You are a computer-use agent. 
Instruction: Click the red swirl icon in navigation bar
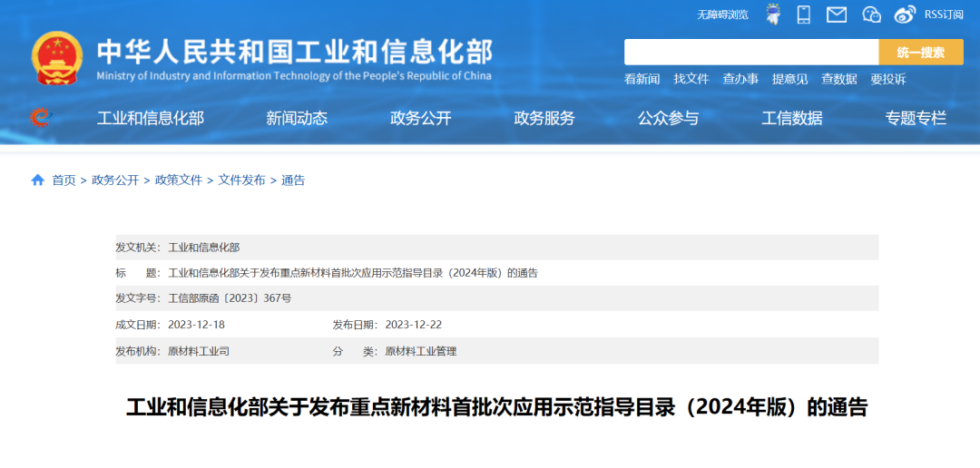pyautogui.click(x=41, y=118)
